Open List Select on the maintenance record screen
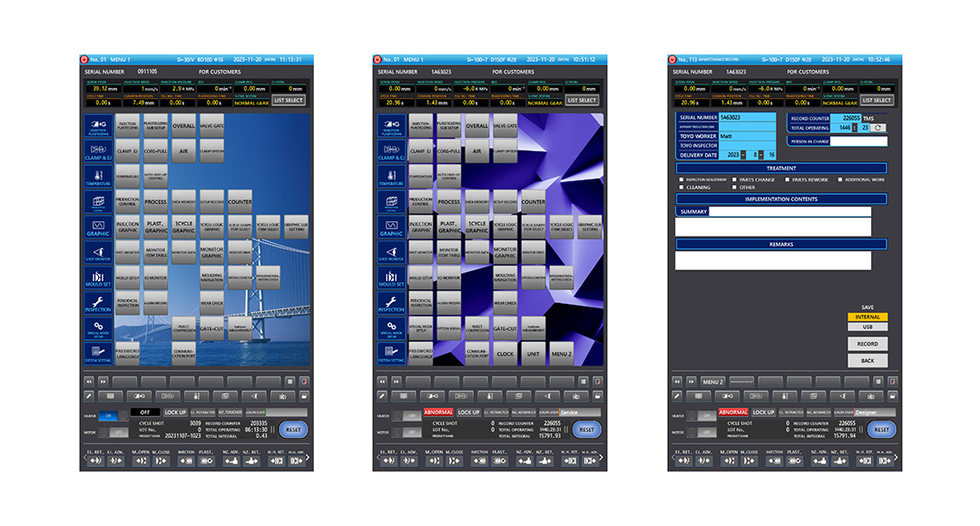 (x=877, y=100)
